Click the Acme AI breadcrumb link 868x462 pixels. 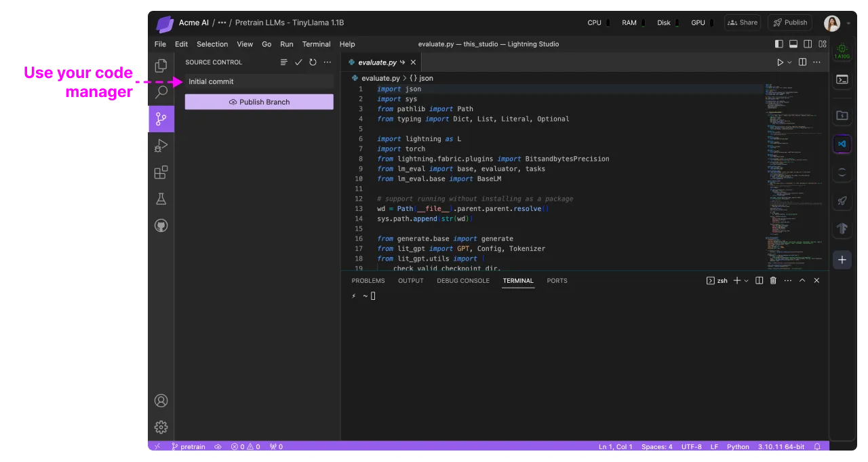[x=194, y=22]
